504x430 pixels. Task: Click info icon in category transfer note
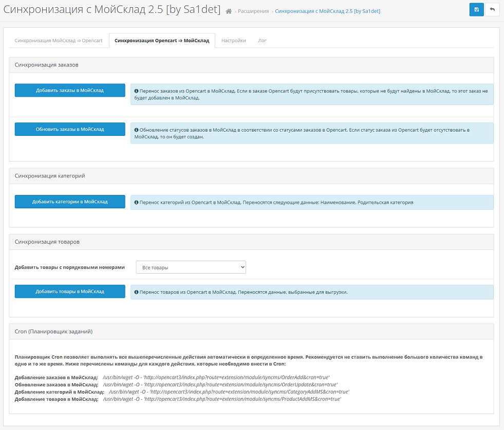(x=136, y=203)
